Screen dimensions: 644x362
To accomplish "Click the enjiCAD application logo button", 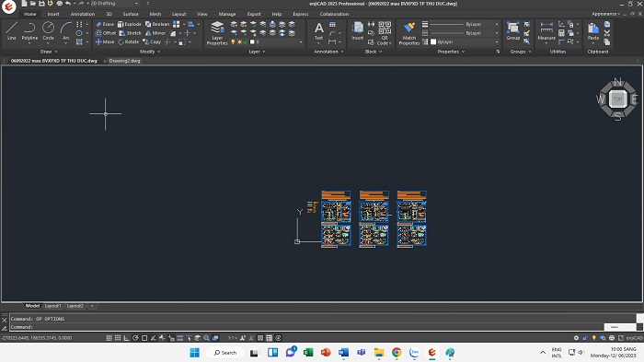I will click(x=8, y=6).
